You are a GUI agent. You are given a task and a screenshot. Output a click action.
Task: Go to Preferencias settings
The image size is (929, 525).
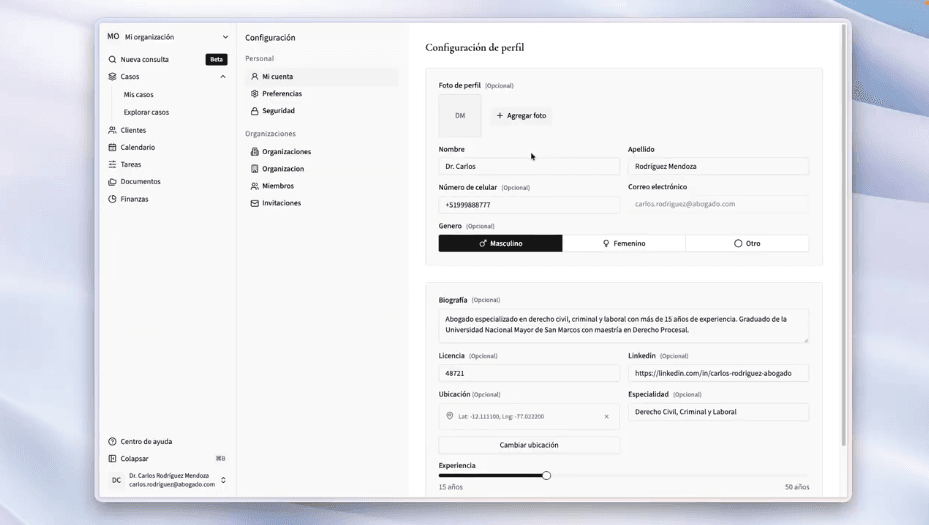click(281, 94)
